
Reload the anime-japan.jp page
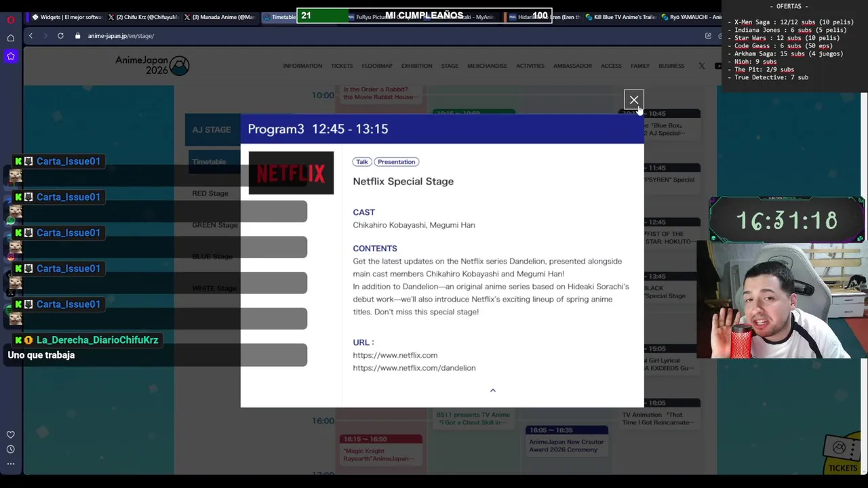(60, 36)
